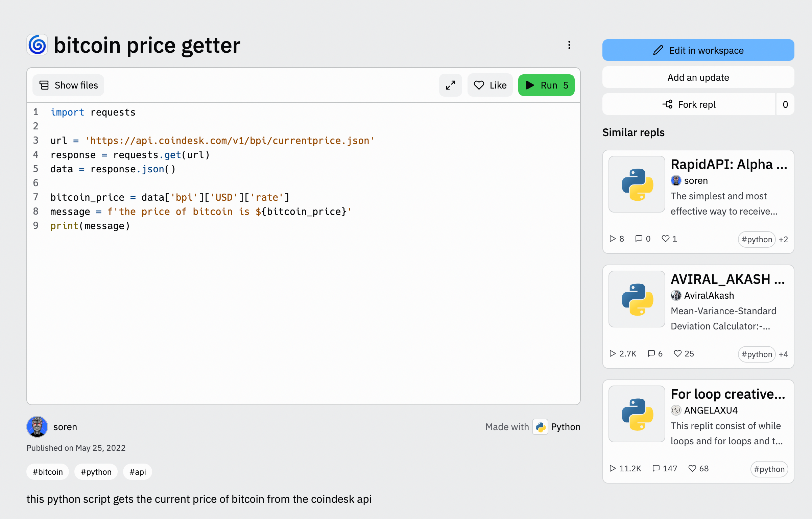Click the #python tag on RapidAPI card
The width and height of the screenshot is (812, 519).
pyautogui.click(x=757, y=239)
